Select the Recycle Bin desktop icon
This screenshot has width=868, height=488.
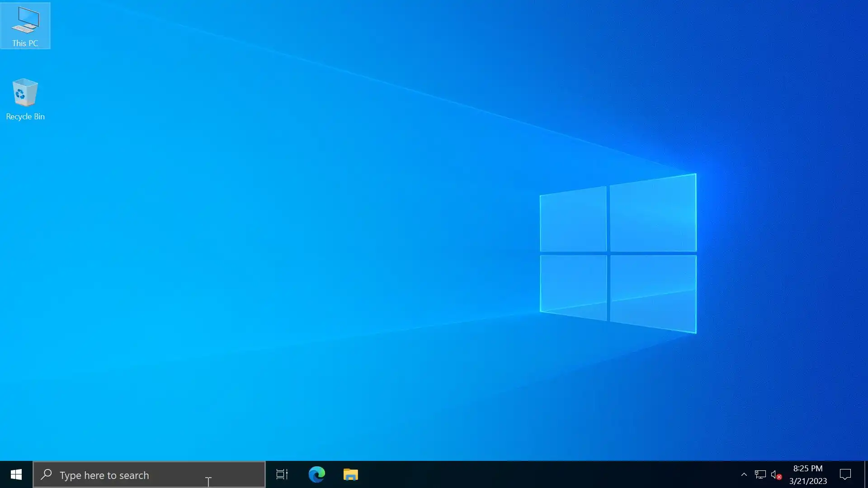(x=25, y=93)
